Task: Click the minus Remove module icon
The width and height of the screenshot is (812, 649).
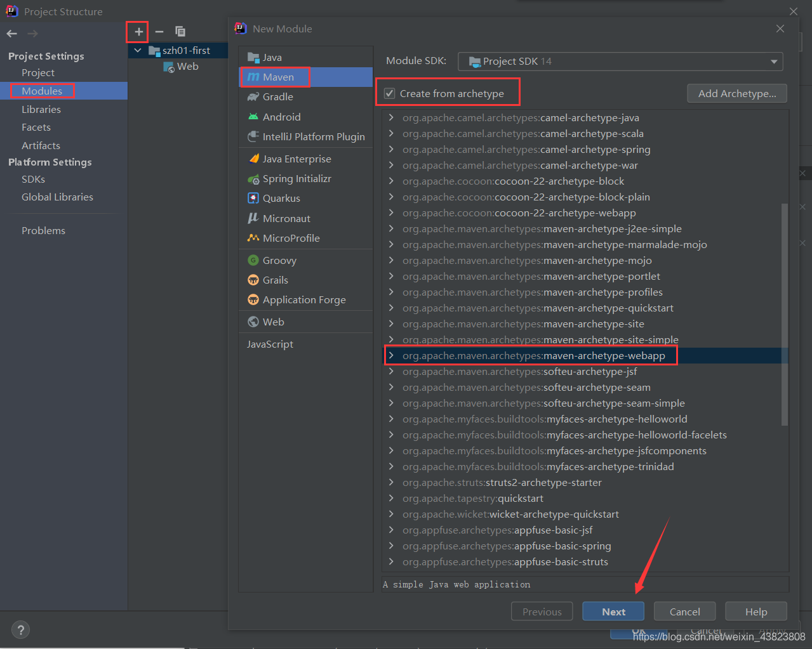Action: 159,32
